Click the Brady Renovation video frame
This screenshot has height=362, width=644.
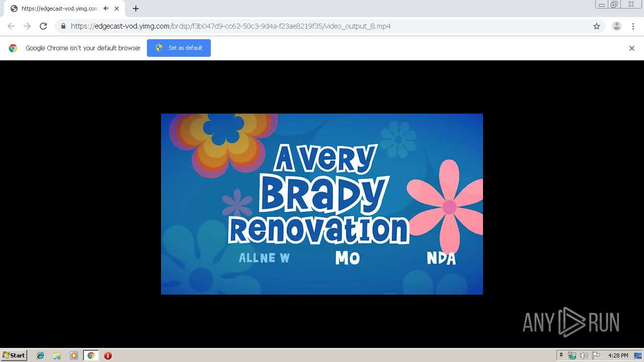[322, 204]
